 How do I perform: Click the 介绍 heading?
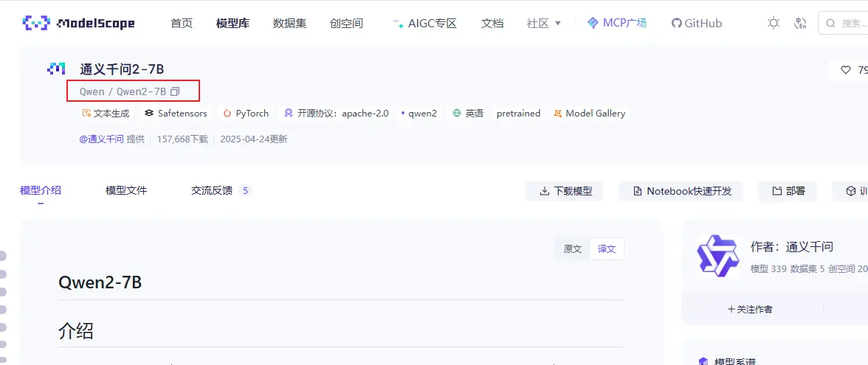(x=76, y=330)
